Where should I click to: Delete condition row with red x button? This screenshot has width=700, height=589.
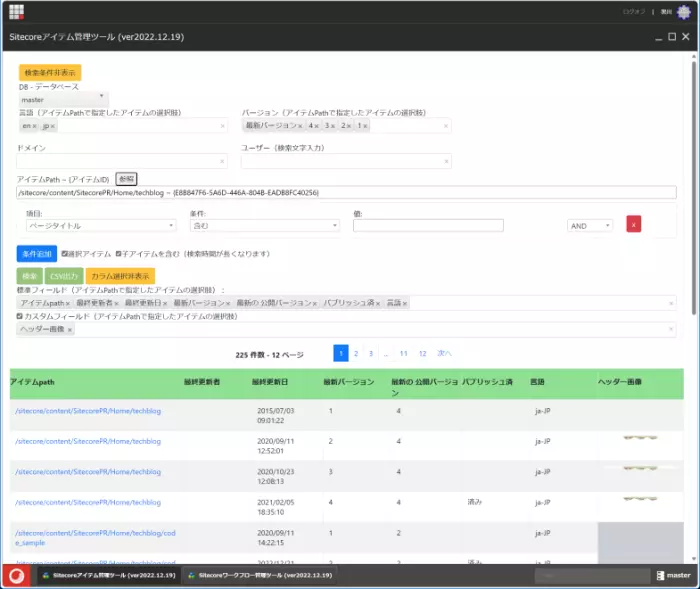click(633, 225)
